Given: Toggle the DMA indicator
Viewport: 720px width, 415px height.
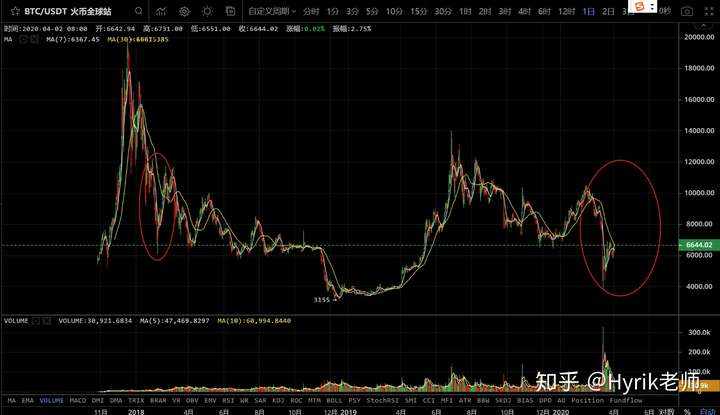Looking at the screenshot, I should click(116, 400).
